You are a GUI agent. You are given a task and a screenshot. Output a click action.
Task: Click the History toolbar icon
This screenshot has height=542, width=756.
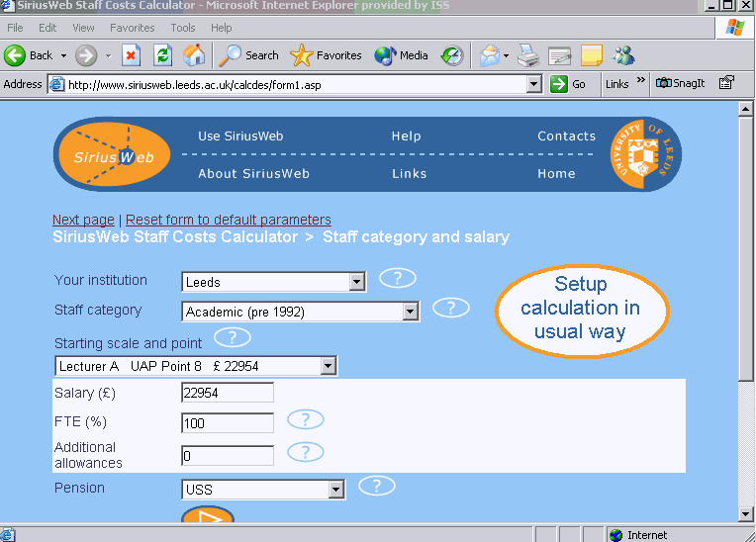click(x=451, y=55)
